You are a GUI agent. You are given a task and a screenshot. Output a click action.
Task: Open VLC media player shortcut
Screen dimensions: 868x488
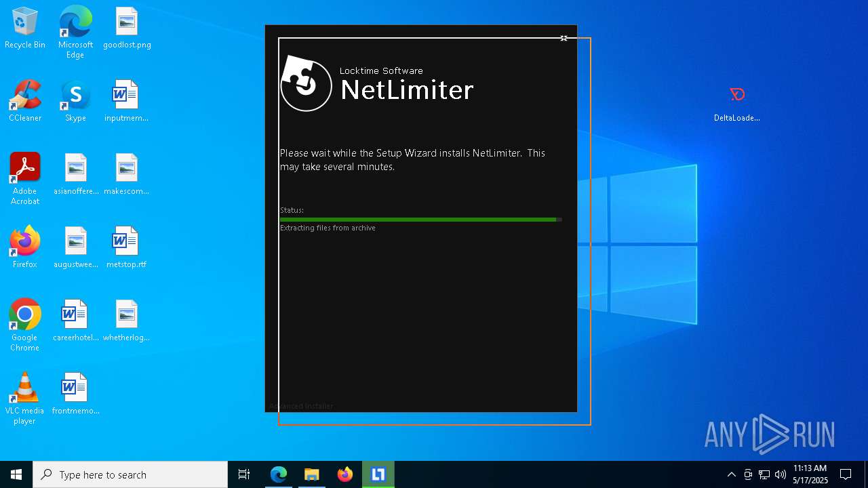click(x=25, y=399)
